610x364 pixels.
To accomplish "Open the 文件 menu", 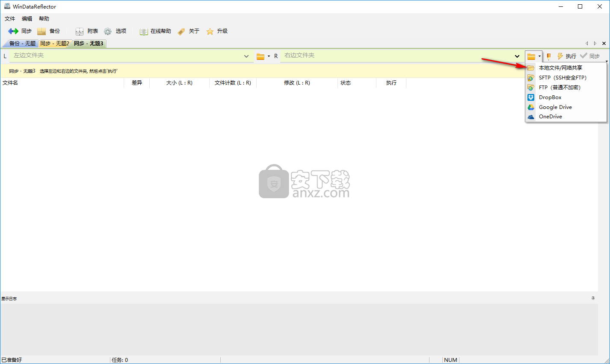I will coord(10,19).
